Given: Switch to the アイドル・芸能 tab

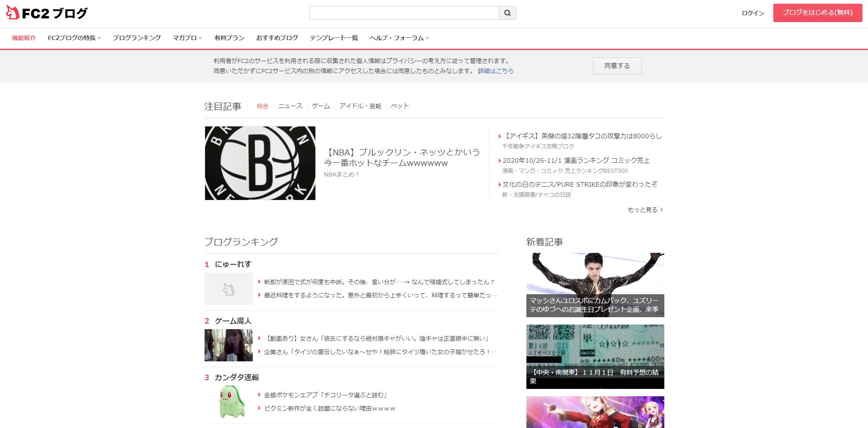Looking at the screenshot, I should (x=360, y=106).
